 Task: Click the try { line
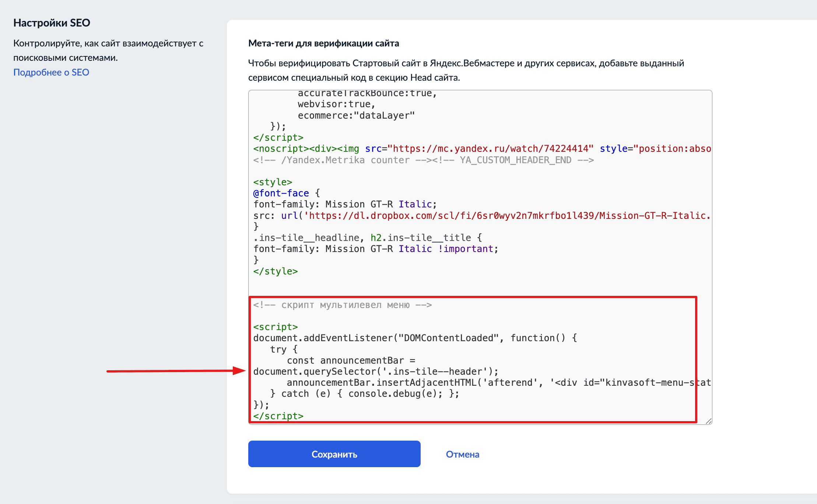coord(284,349)
